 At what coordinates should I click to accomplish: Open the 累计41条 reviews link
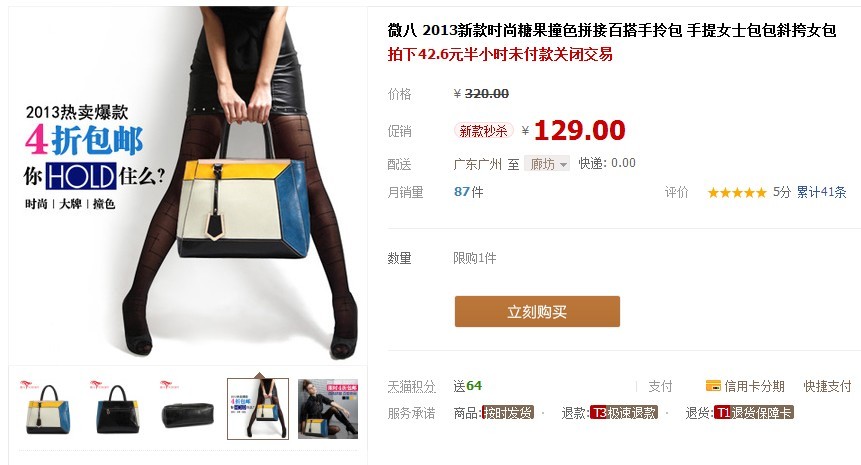[821, 192]
